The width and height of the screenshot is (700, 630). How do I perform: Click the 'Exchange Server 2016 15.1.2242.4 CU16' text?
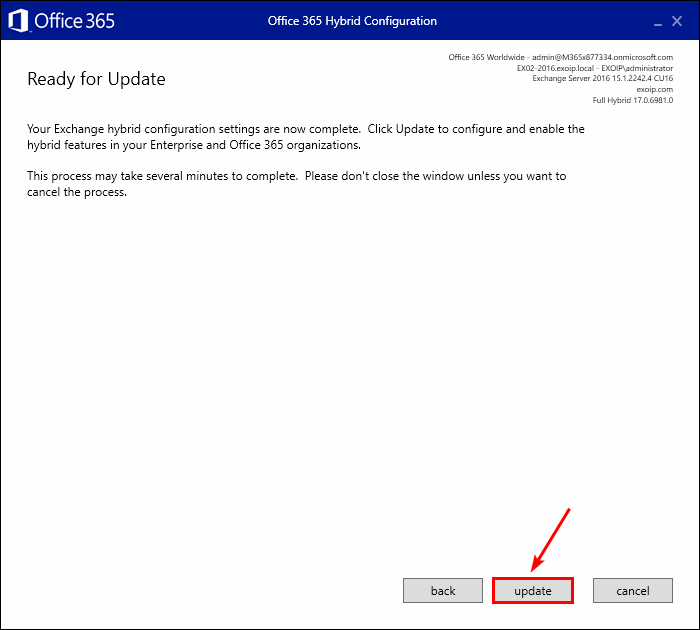point(603,79)
